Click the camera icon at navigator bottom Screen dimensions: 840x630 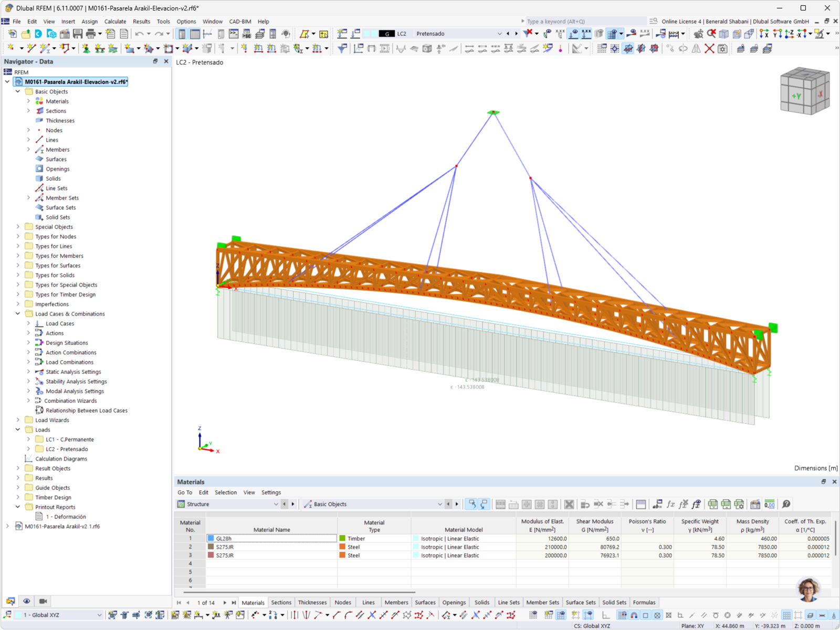pyautogui.click(x=43, y=601)
